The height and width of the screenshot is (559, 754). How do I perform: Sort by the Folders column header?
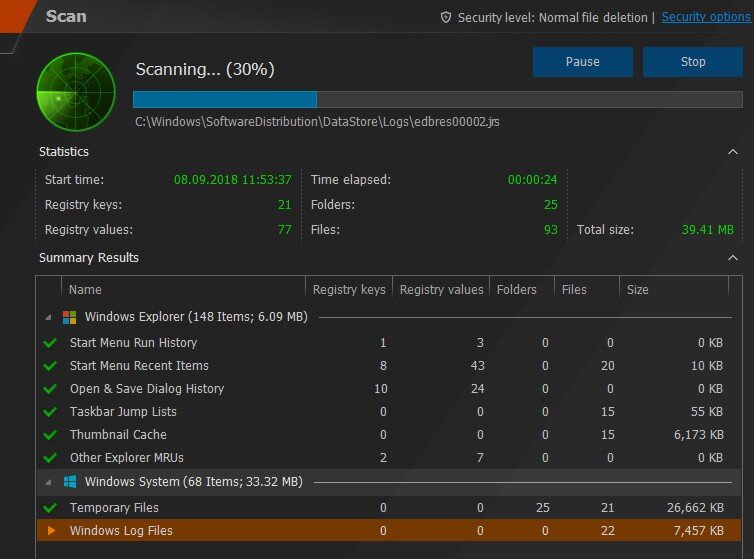click(x=522, y=290)
